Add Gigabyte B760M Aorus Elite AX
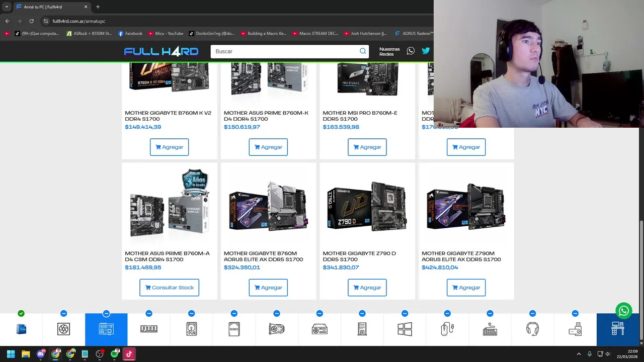 (268, 288)
